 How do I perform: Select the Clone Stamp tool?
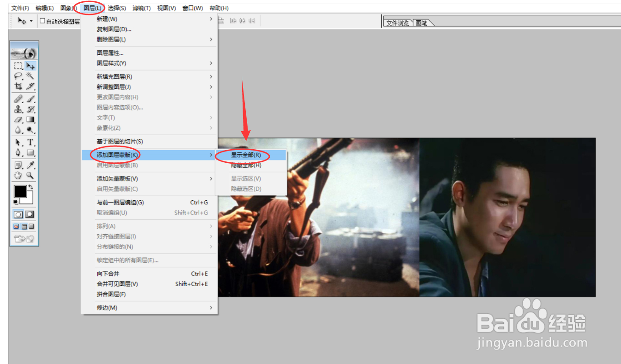(x=18, y=109)
